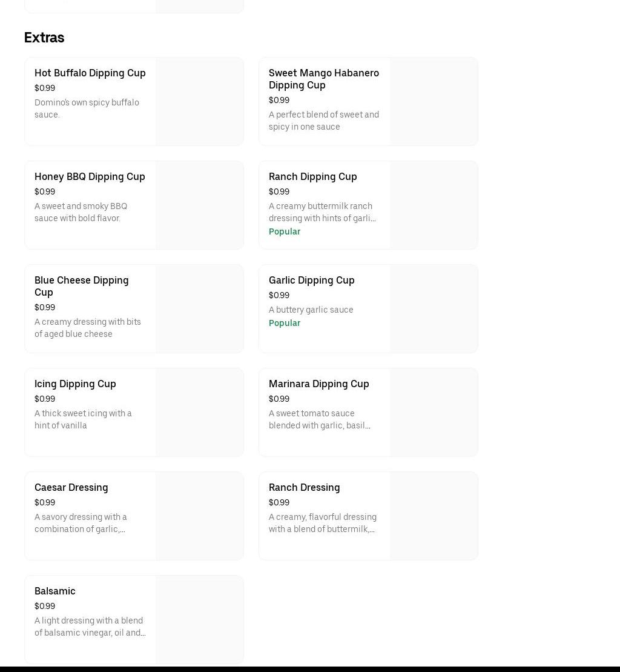Screen dimensions: 620x672
Task: Open Ranch Dipping Cup item title
Action: click(x=312, y=176)
